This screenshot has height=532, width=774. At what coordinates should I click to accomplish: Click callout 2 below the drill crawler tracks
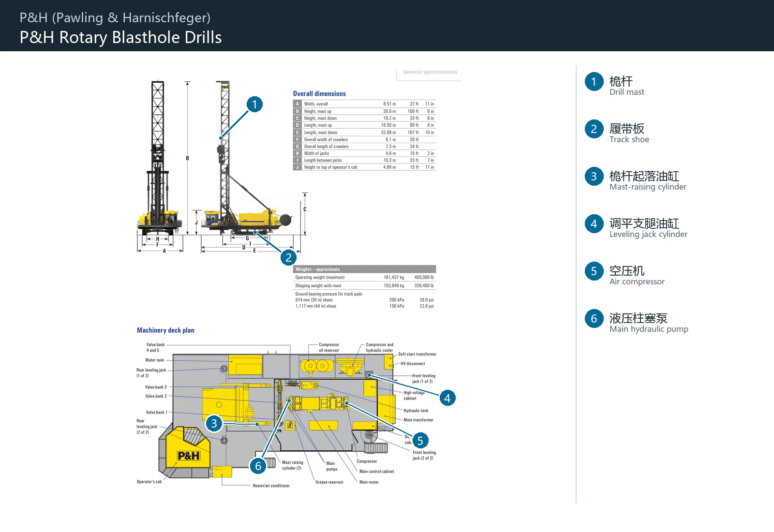point(289,257)
